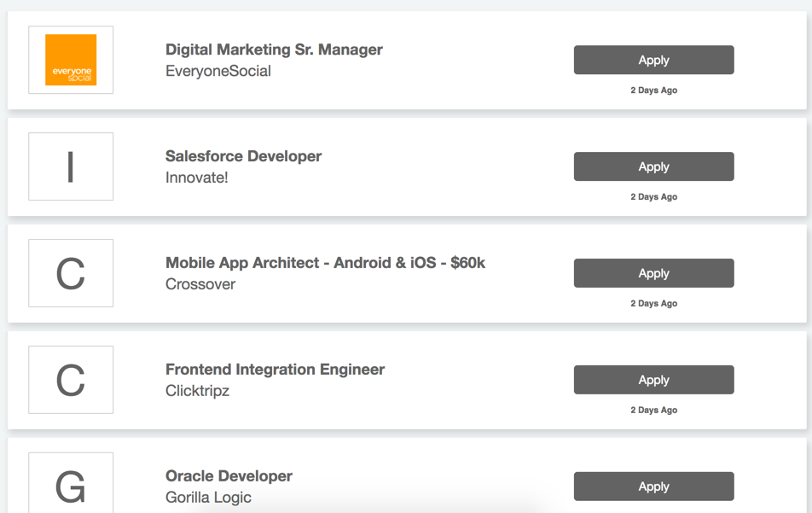Open Frontend Integration Engineer job title
This screenshot has height=513, width=812.
tap(275, 370)
